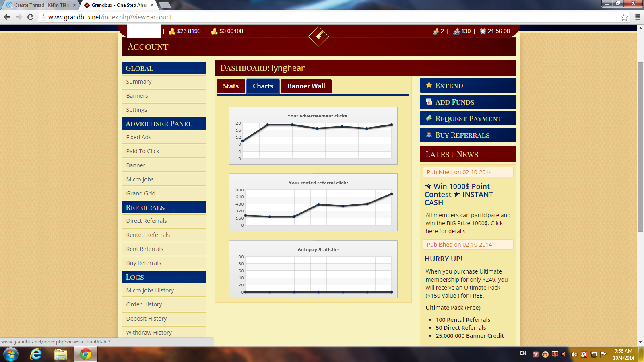Click the scrollbar down arrow
This screenshot has width=644, height=362.
[640, 343]
